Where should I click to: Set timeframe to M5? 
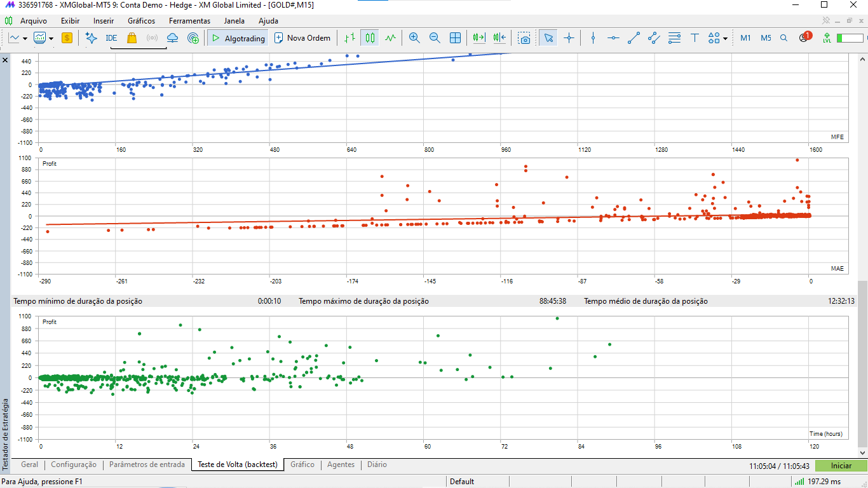tap(766, 38)
